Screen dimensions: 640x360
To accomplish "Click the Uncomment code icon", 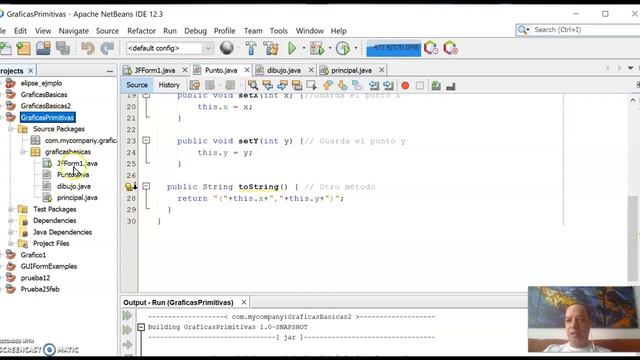I will pos(451,85).
